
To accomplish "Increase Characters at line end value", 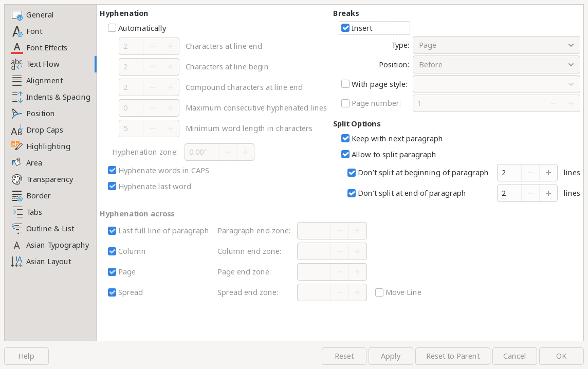I will coord(170,46).
